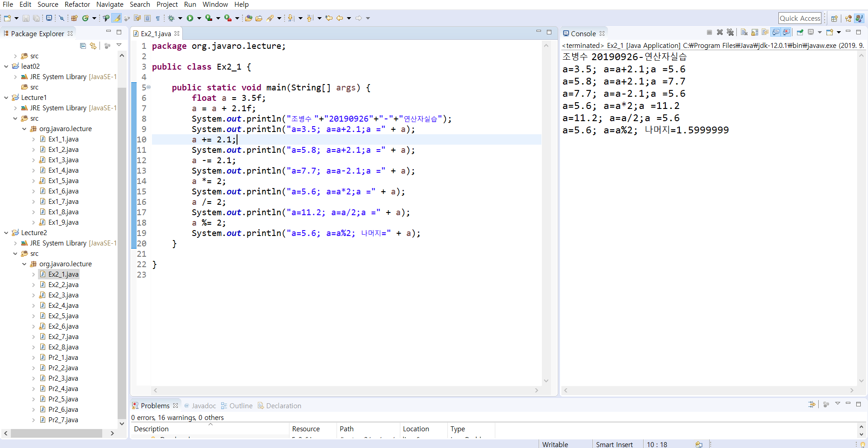Toggle Link with Editor in Package Explorer
This screenshot has height=448, width=868.
93,46
